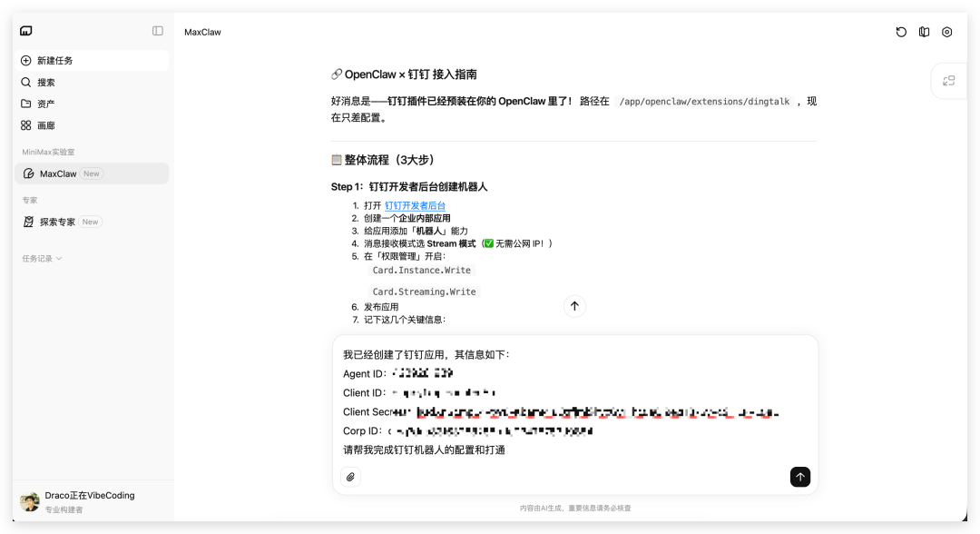Click the paperclip attachment icon
This screenshot has height=534, width=980.
[x=350, y=477]
